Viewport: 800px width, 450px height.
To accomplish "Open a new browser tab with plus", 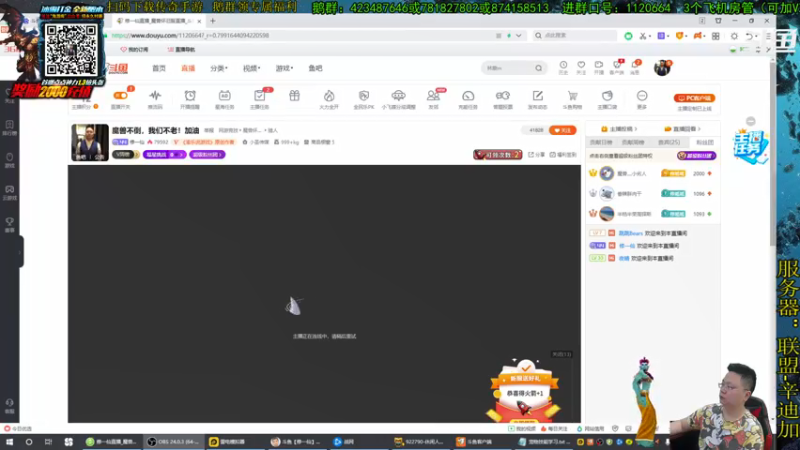I will click(213, 21).
